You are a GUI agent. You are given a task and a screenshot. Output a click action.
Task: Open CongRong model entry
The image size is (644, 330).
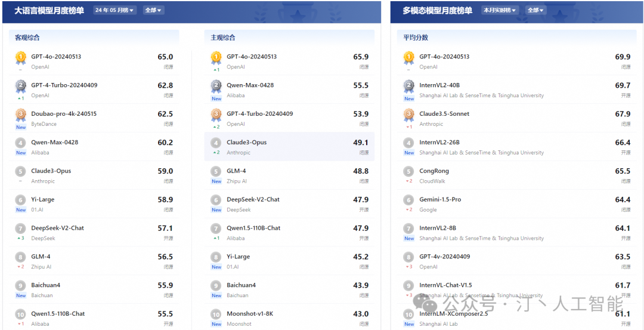tap(434, 171)
